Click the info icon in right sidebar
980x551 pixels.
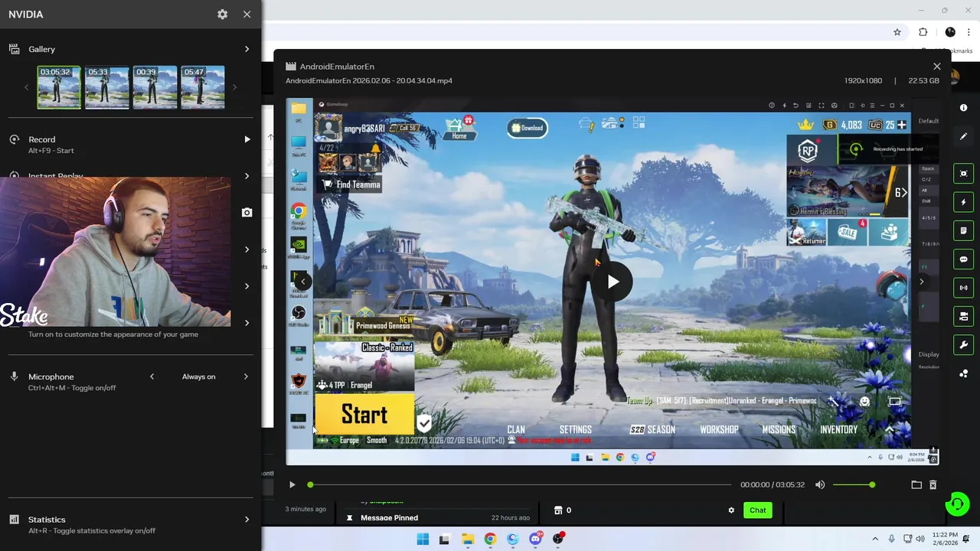[964, 108]
